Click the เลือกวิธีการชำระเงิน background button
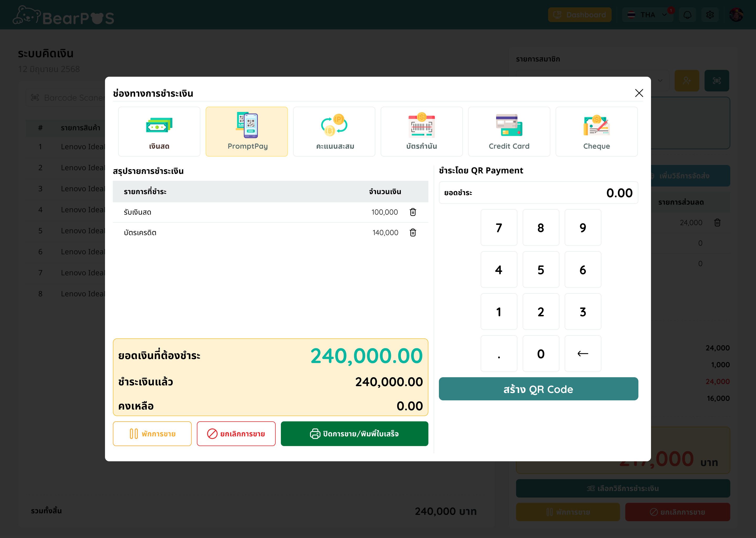The height and width of the screenshot is (538, 756). point(623,488)
